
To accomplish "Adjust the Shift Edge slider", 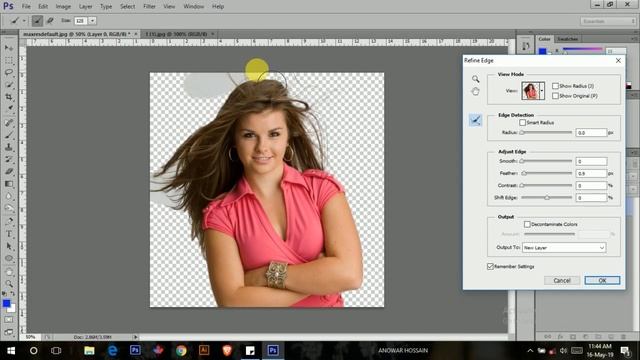I will click(x=547, y=198).
